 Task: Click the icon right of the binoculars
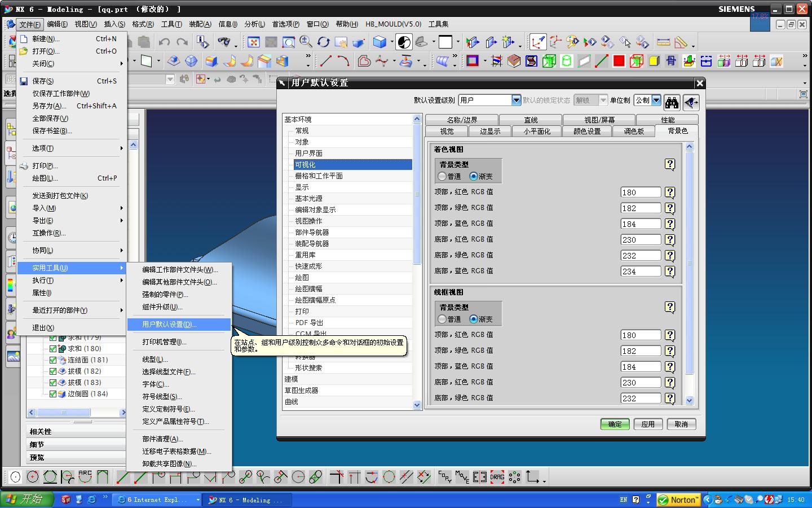[691, 102]
